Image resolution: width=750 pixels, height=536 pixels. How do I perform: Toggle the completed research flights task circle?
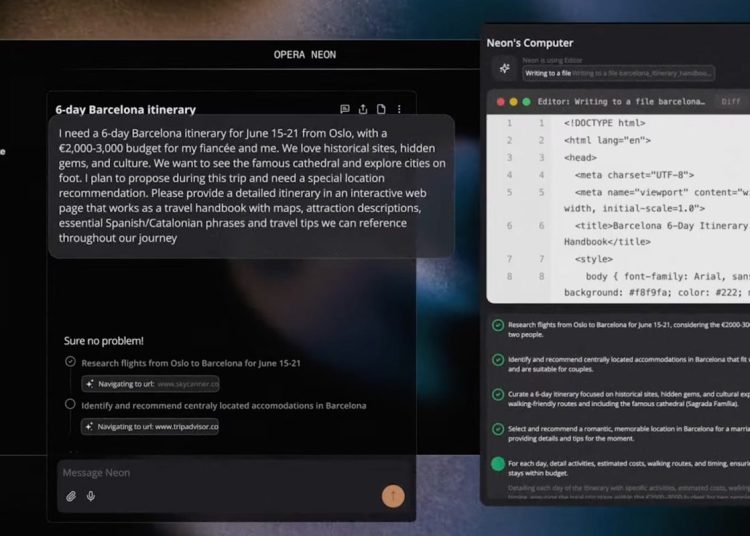point(70,362)
